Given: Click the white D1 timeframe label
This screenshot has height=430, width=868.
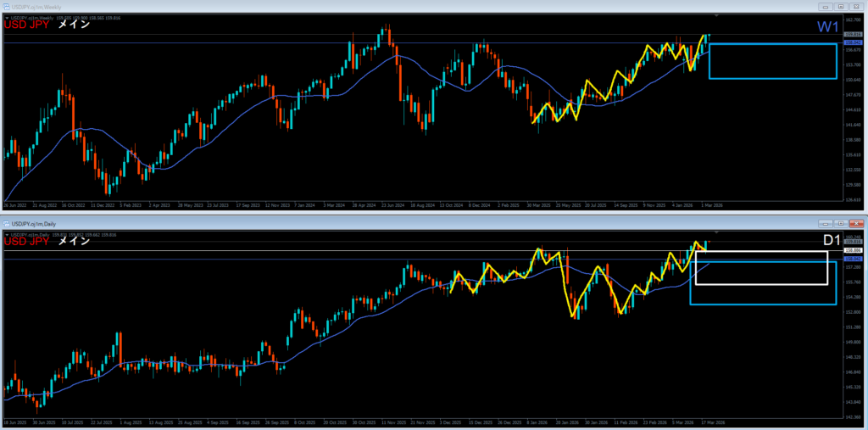Looking at the screenshot, I should (832, 241).
